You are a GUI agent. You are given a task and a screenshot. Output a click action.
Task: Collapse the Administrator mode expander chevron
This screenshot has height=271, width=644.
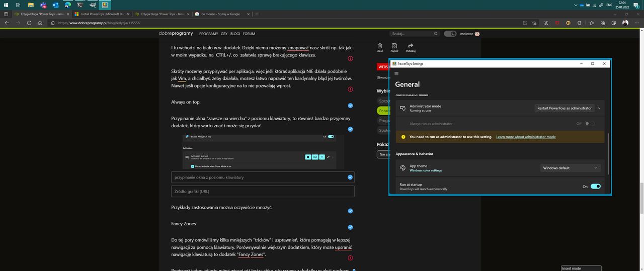click(599, 108)
